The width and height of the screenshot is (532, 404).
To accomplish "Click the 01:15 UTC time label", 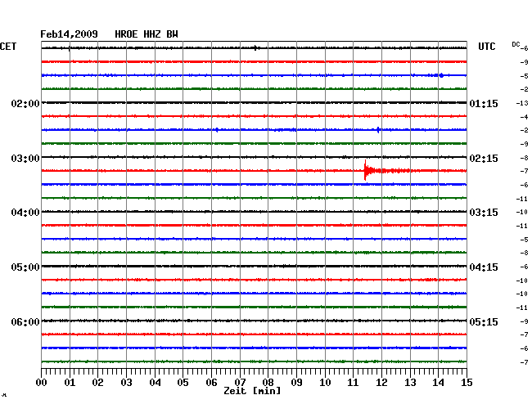I will (x=484, y=103).
